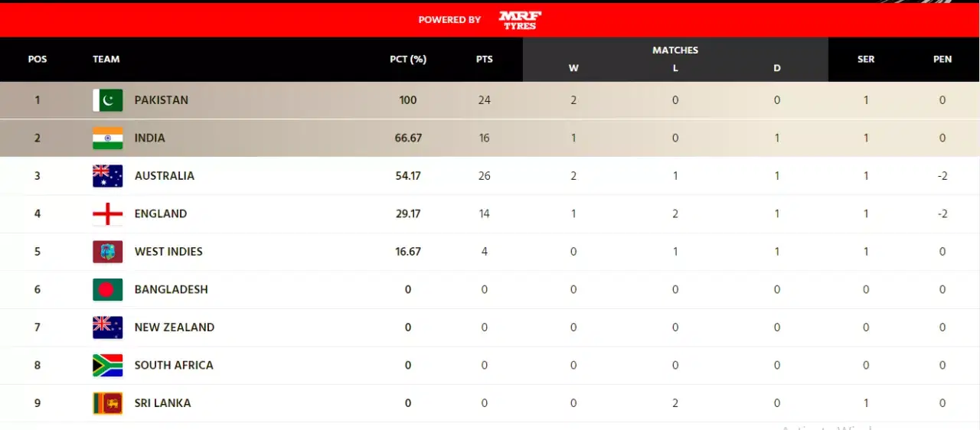980x430 pixels.
Task: Click the SER column header
Action: pyautogui.click(x=866, y=59)
